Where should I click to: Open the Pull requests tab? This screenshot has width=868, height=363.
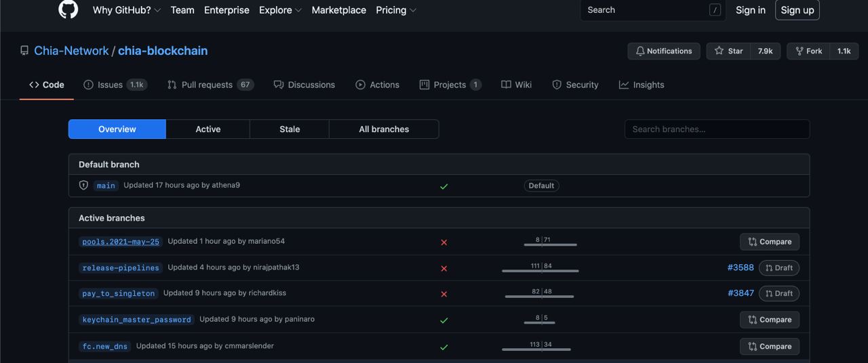click(210, 85)
